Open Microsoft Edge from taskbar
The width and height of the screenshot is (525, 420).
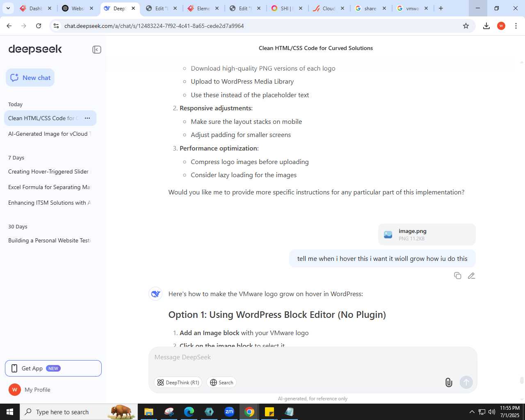[x=189, y=412]
